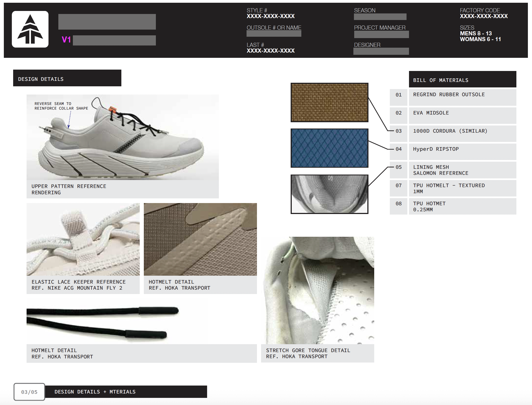
Task: Select the lining mesh reference thumbnail
Action: [329, 194]
